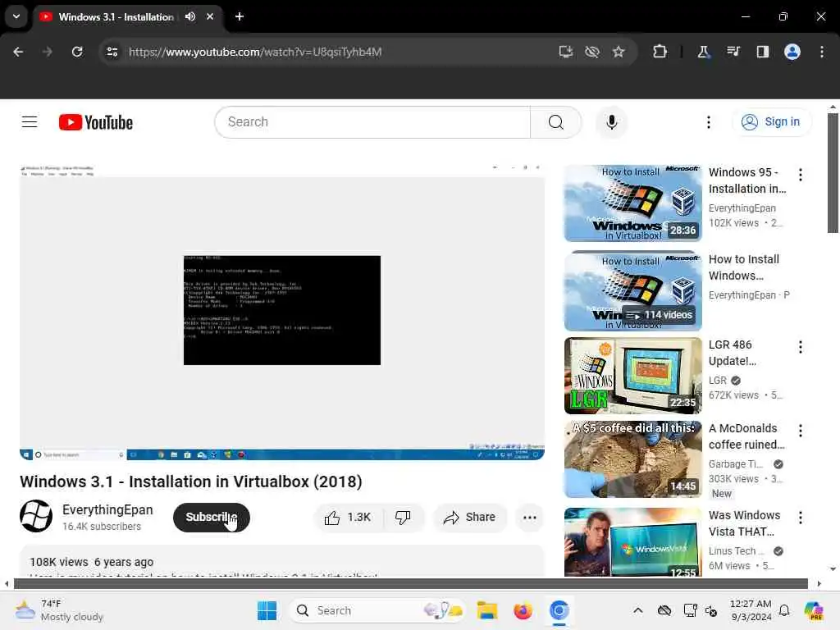840x630 pixels.
Task: Open the McDonalds coffee video thumbnail
Action: 632,459
